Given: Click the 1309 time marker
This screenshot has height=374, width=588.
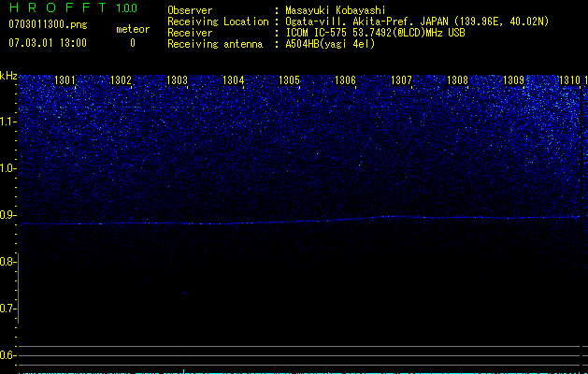Looking at the screenshot, I should click(x=513, y=80).
